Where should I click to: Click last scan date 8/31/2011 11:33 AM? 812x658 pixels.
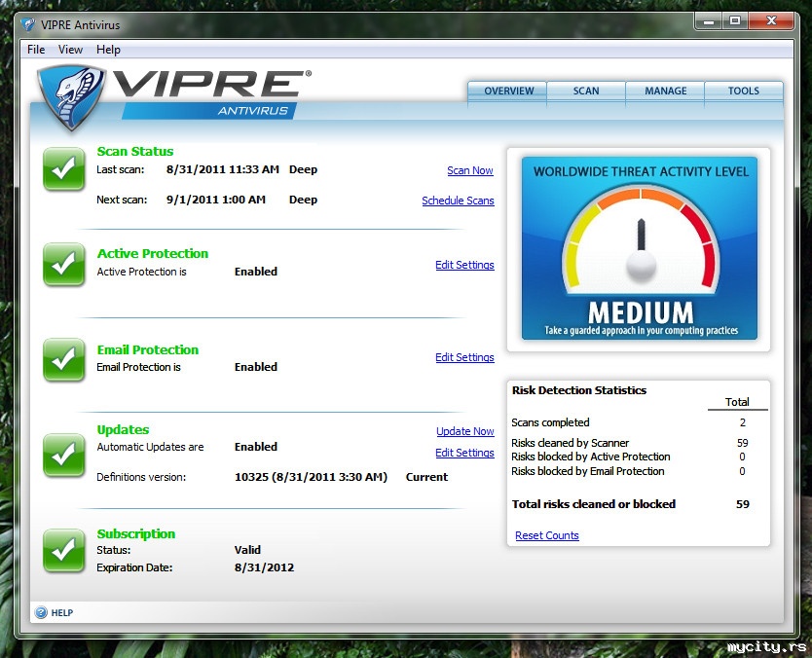point(223,169)
